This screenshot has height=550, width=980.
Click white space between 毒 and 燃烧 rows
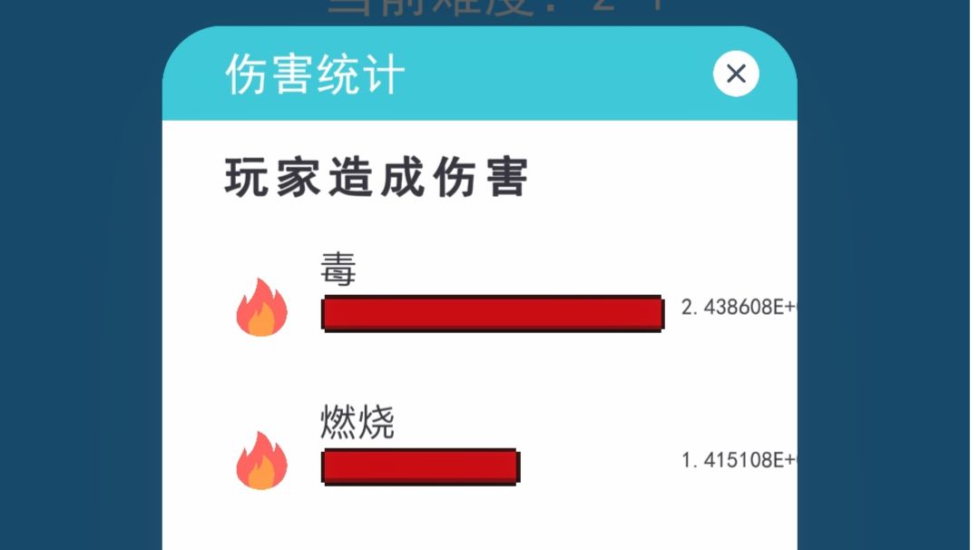(x=479, y=368)
